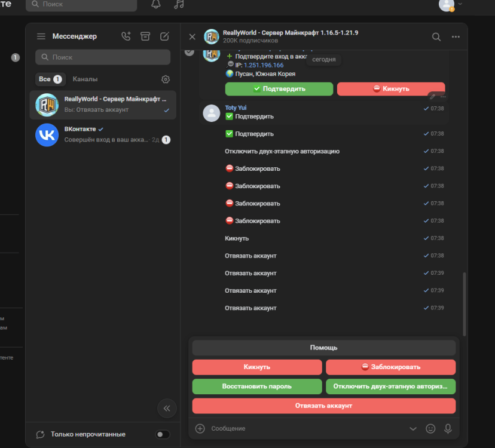Open the music note icon
495x448 pixels.
[x=179, y=4]
